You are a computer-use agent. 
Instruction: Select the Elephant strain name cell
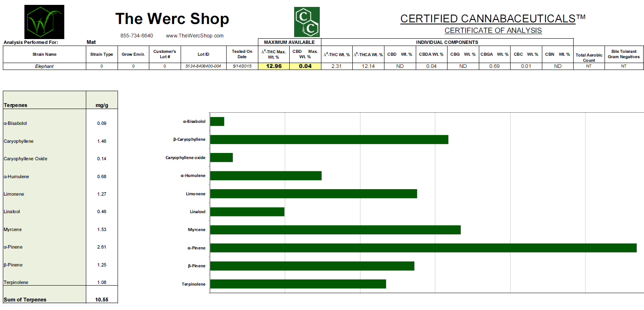(x=44, y=66)
